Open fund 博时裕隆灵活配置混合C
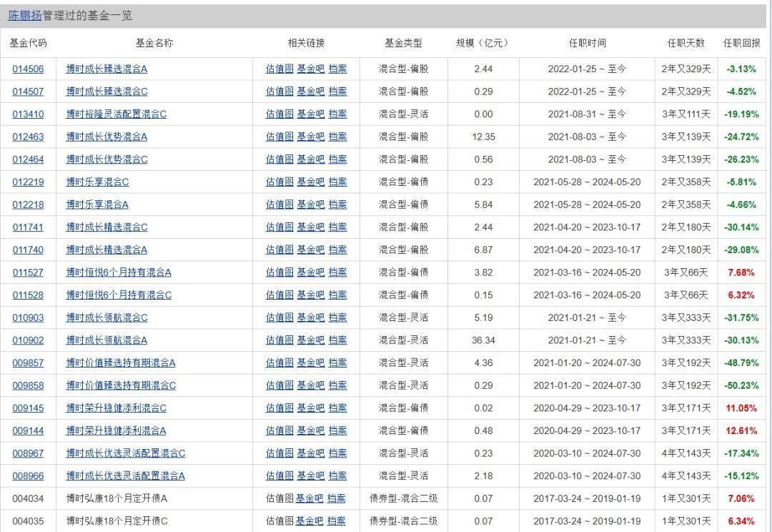 coord(117,114)
